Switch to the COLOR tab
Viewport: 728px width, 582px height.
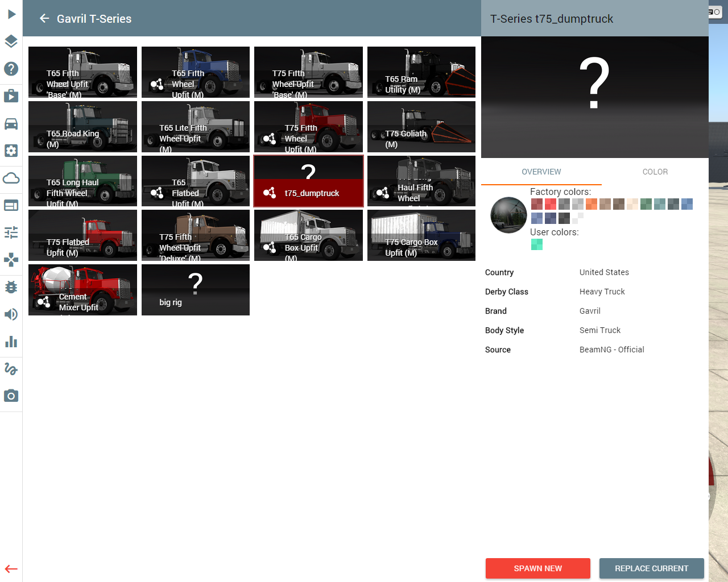[655, 172]
